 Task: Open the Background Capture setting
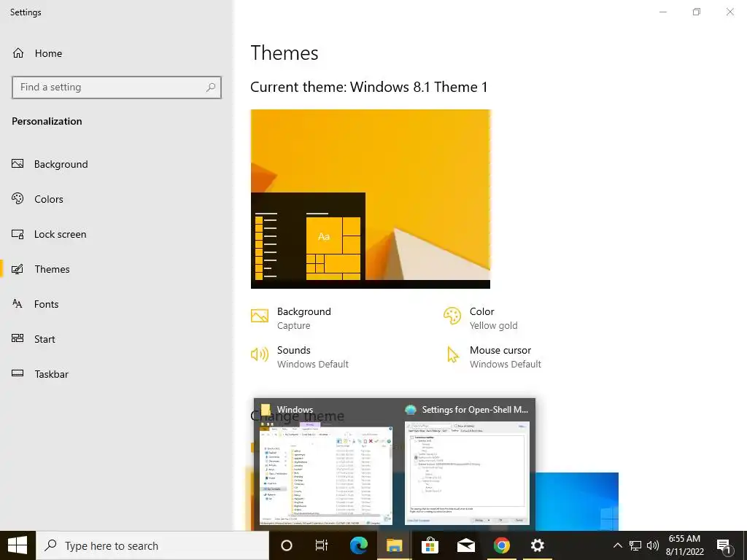click(291, 318)
